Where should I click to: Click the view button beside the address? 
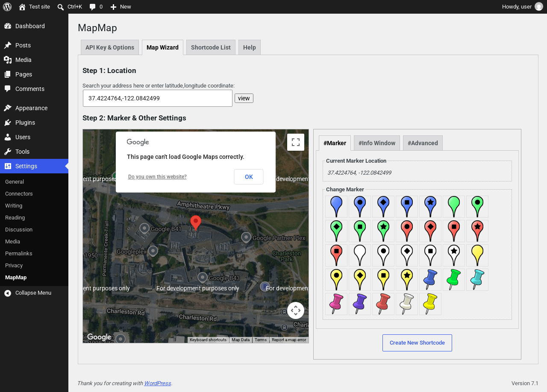tap(244, 98)
